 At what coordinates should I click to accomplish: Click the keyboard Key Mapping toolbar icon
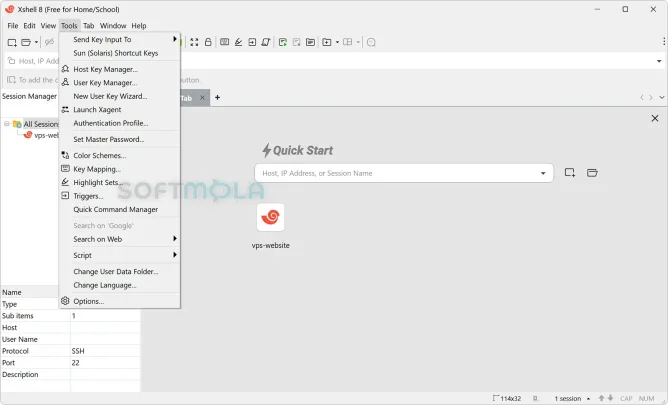pos(225,42)
